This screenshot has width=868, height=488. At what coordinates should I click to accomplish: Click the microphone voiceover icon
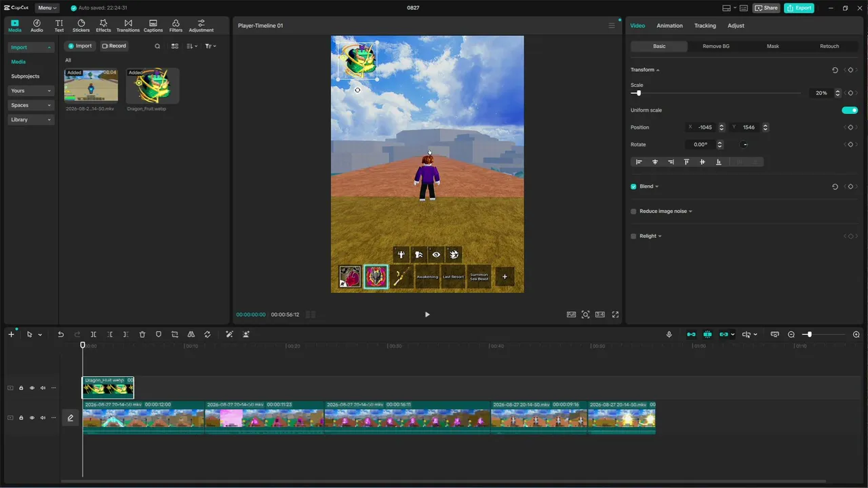point(669,334)
